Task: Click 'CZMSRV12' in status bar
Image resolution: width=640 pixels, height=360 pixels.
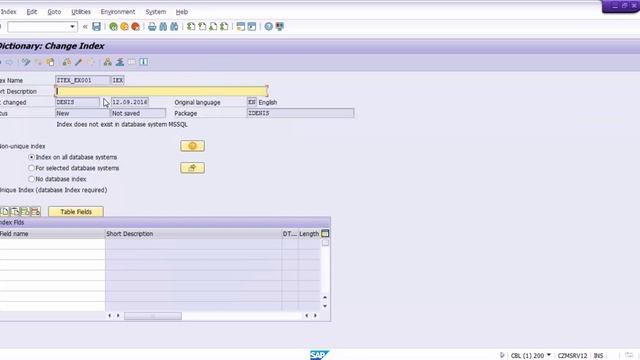Action: click(572, 356)
